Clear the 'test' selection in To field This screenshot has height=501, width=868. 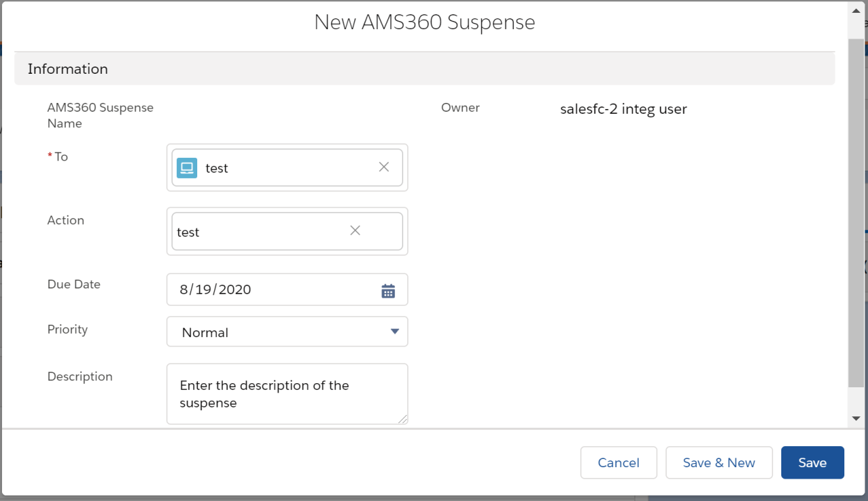point(384,167)
